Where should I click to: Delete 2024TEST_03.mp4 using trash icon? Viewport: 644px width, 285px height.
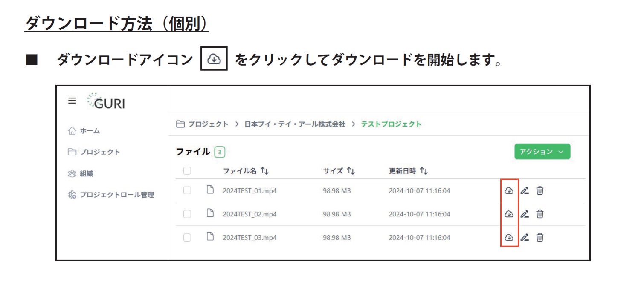pyautogui.click(x=540, y=237)
